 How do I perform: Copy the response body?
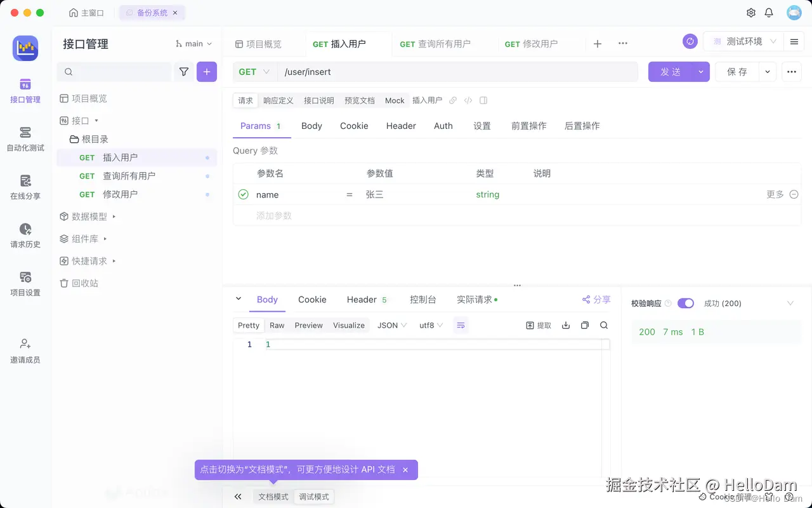(584, 325)
